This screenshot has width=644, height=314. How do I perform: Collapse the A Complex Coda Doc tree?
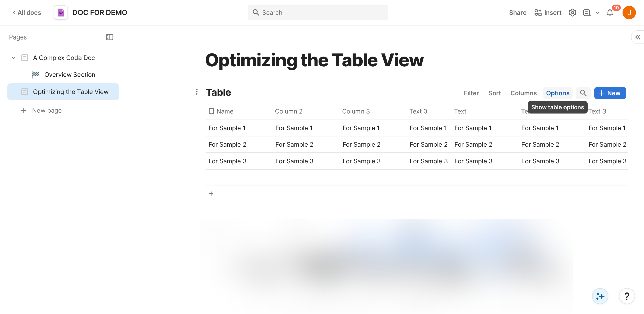[x=13, y=58]
